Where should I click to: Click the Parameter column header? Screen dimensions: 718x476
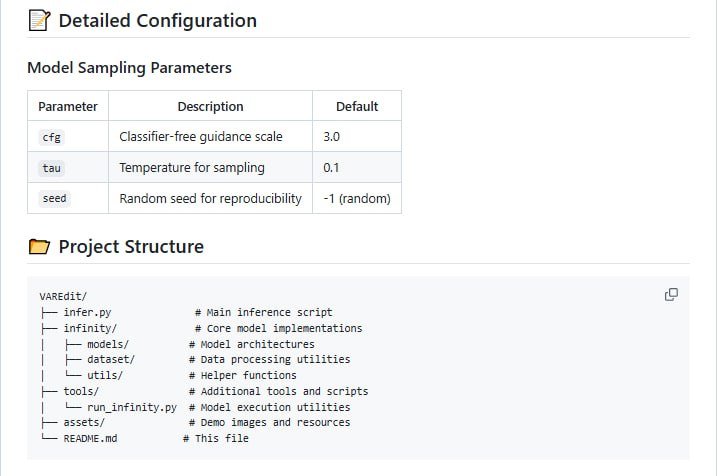point(68,106)
